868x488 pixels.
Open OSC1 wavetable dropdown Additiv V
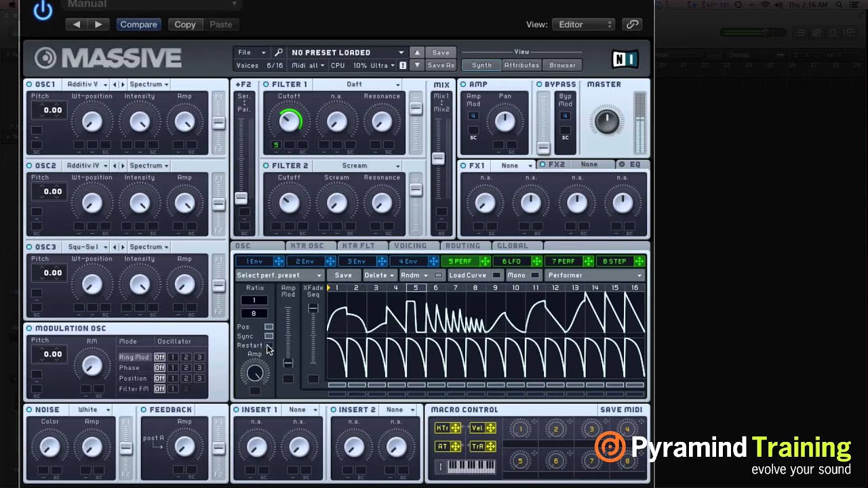86,85
